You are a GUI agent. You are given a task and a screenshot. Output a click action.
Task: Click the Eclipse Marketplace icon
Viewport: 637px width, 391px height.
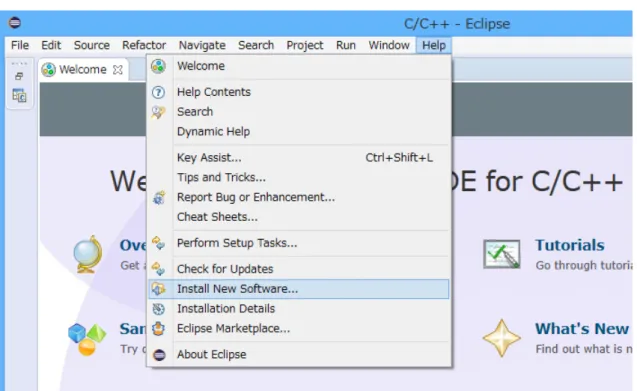[158, 328]
